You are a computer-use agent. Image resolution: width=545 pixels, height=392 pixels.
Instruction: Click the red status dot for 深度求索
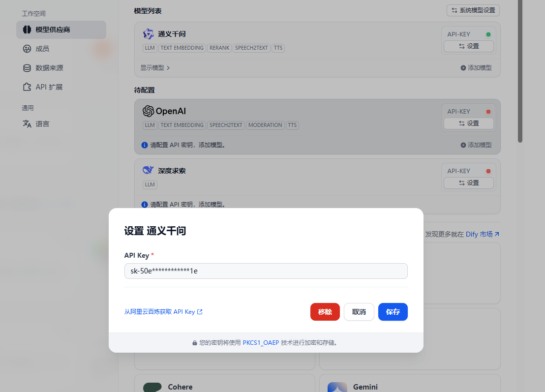tap(488, 171)
